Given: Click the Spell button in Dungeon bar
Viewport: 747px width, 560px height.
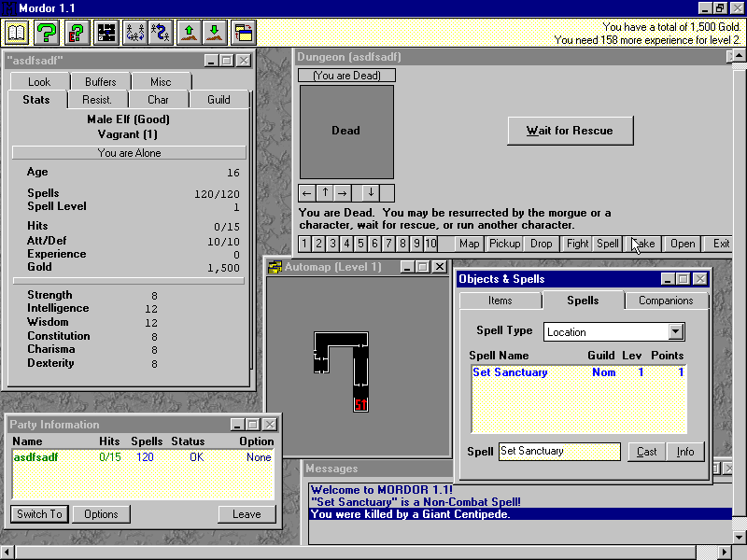Looking at the screenshot, I should tap(608, 244).
